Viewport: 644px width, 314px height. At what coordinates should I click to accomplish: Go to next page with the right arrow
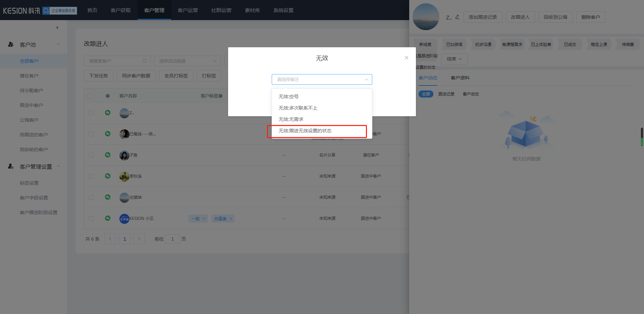coord(139,239)
